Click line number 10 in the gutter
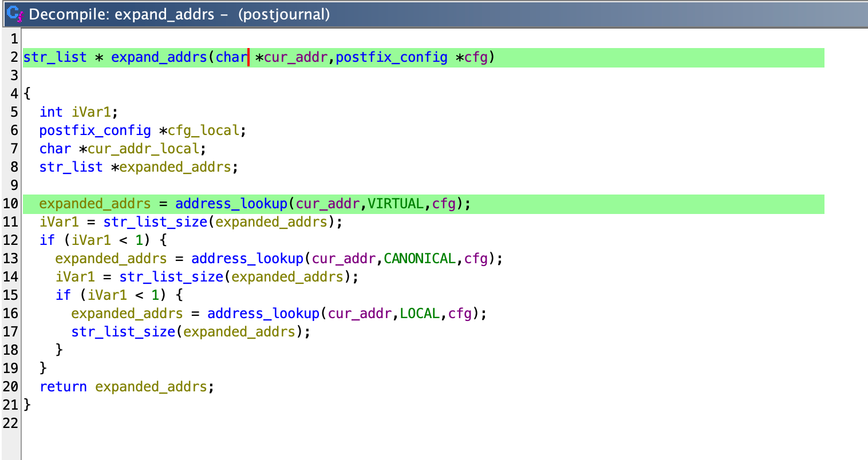Viewport: 868px width, 460px height. [10, 204]
